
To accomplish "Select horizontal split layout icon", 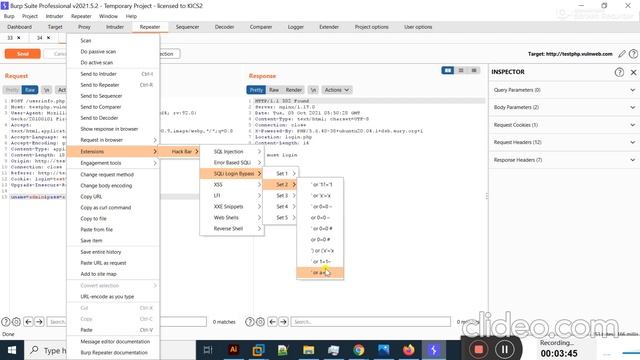I will (x=461, y=71).
